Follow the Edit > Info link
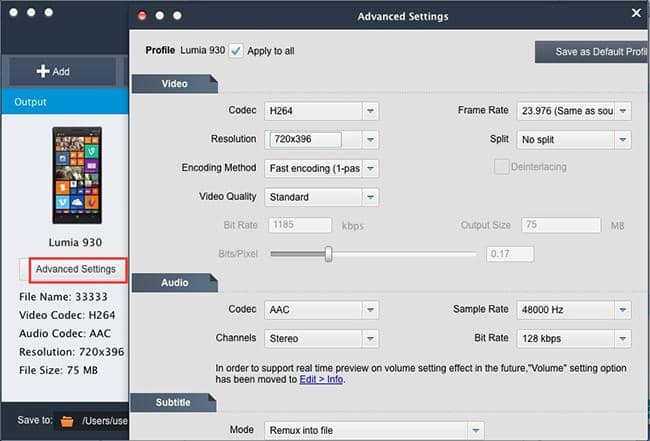This screenshot has height=441, width=650. pyautogui.click(x=321, y=379)
